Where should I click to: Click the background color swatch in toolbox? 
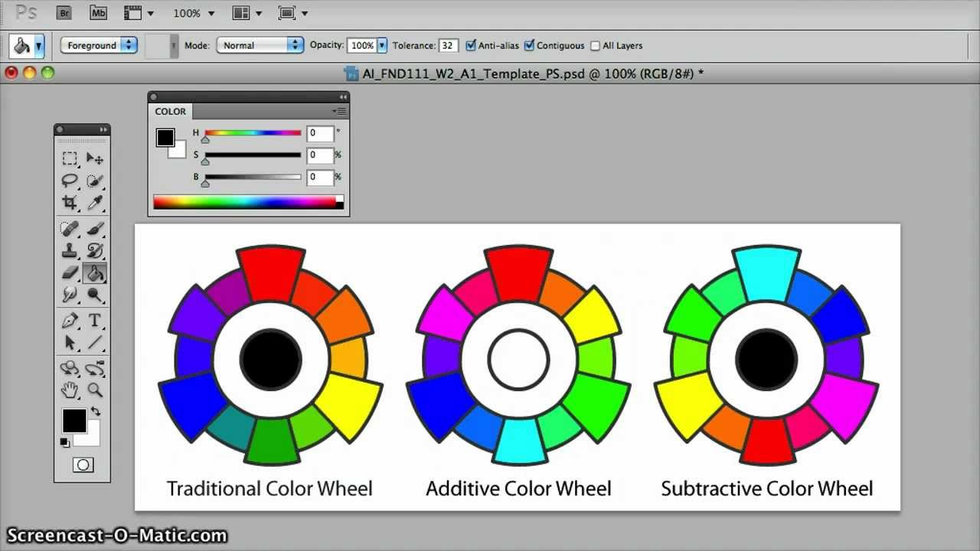[x=93, y=439]
